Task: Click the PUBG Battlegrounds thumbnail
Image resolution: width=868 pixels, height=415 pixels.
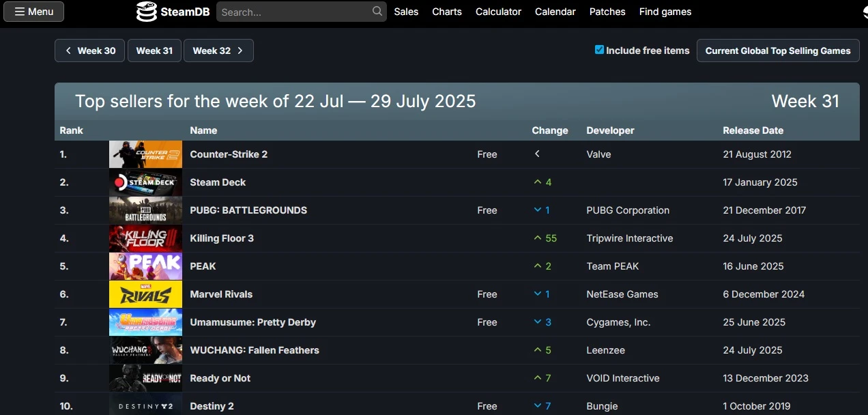Action: pos(145,210)
